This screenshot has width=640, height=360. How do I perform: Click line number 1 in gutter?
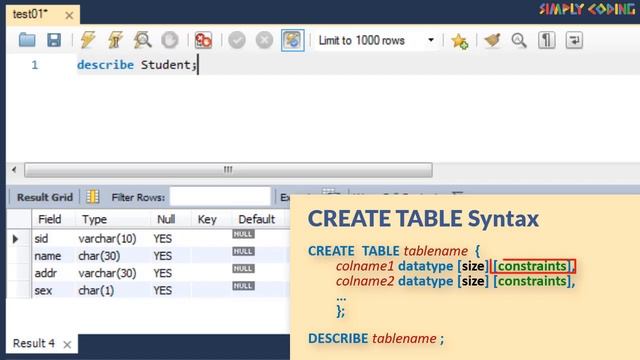[35, 65]
